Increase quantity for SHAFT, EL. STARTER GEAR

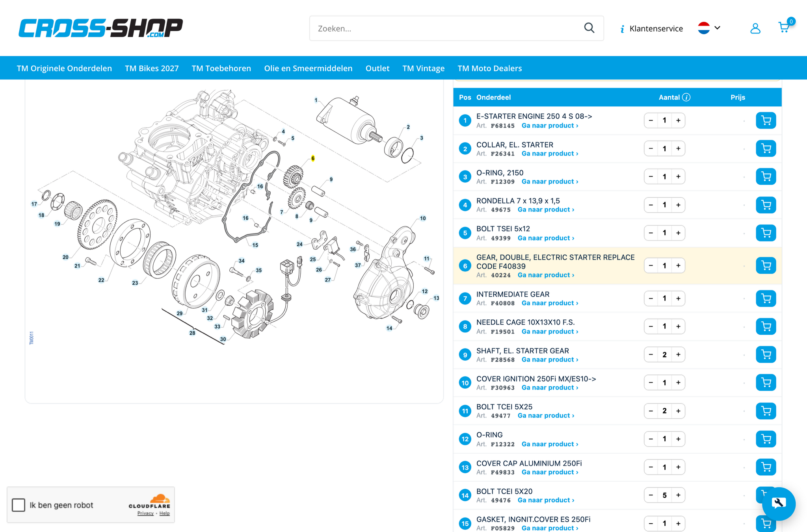pos(678,354)
